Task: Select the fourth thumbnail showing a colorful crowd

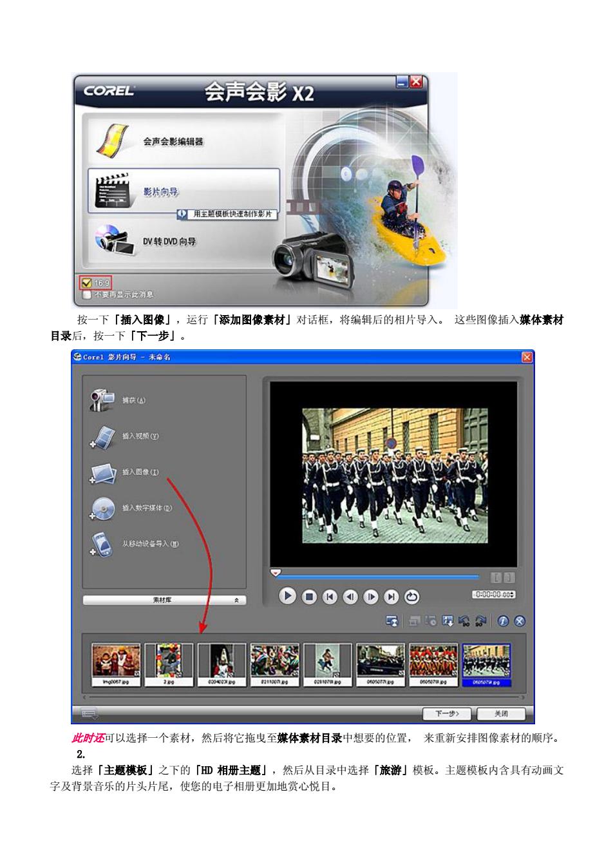Action: [x=275, y=665]
